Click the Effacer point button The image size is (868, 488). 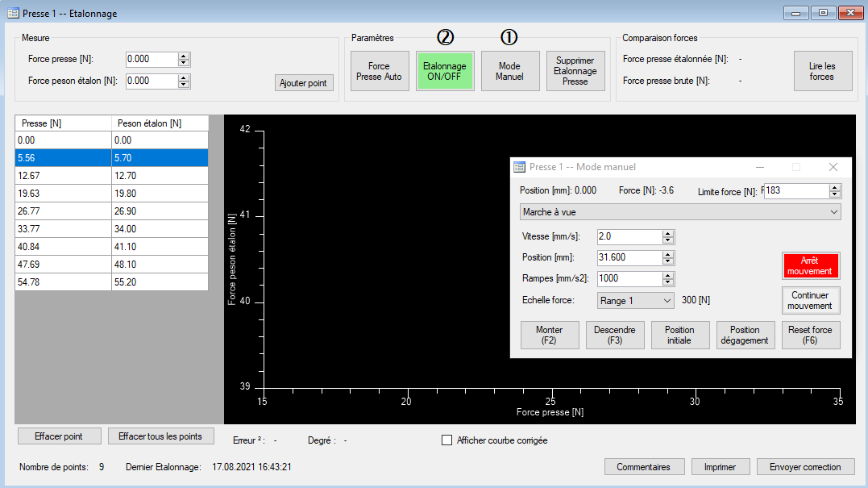[x=59, y=436]
